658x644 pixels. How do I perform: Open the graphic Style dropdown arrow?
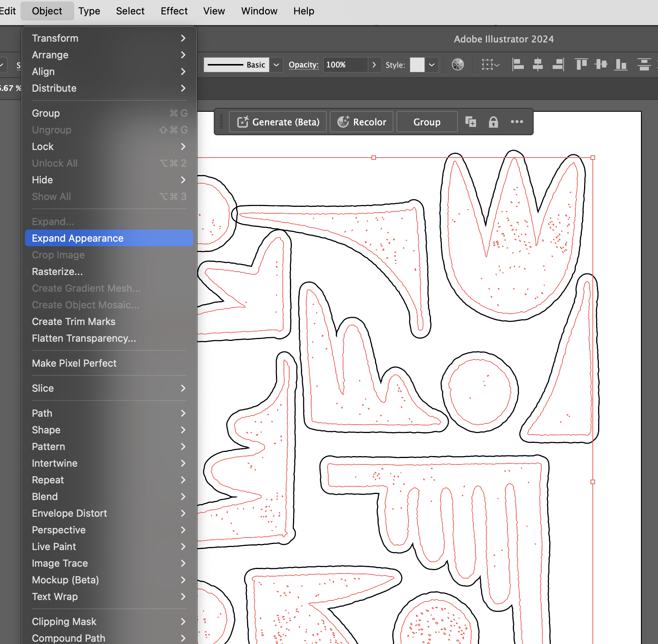(x=432, y=65)
